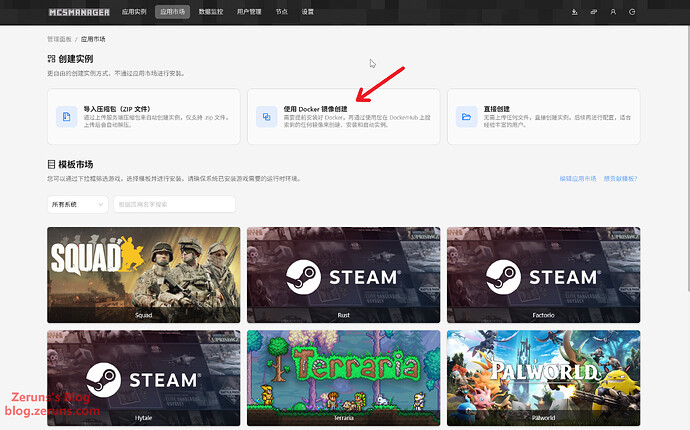690x430 pixels.
Task: Open the Palworld template card
Action: [543, 378]
